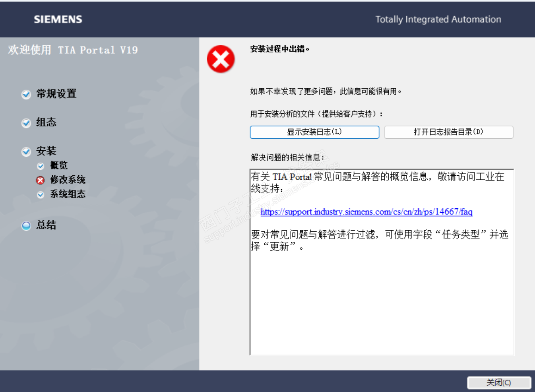The image size is (535, 392).
Task: Select the 概览 sub-step
Action: pyautogui.click(x=59, y=165)
